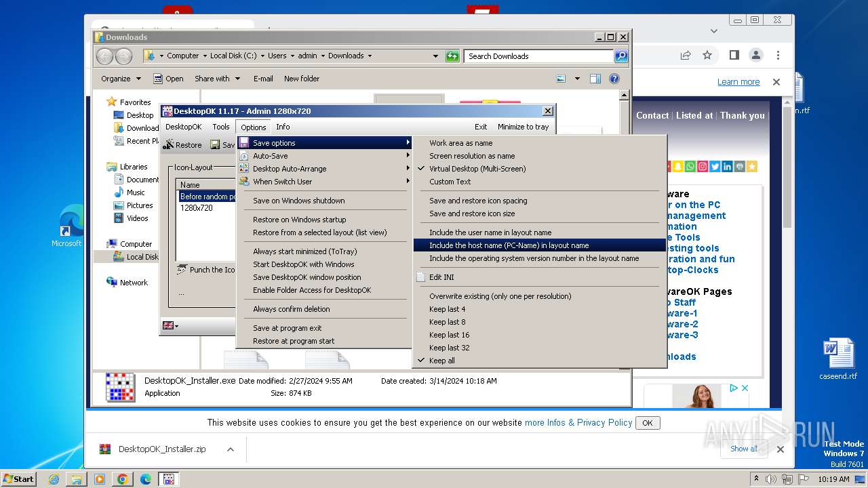
Task: Toggle Save and restore icon size
Action: (539, 213)
